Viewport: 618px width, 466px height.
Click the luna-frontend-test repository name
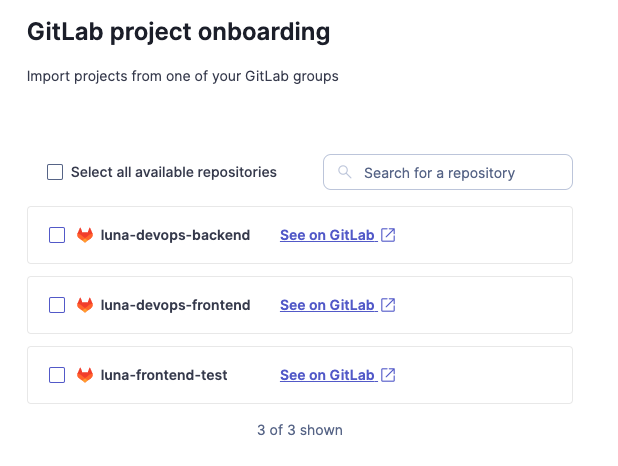pos(164,375)
